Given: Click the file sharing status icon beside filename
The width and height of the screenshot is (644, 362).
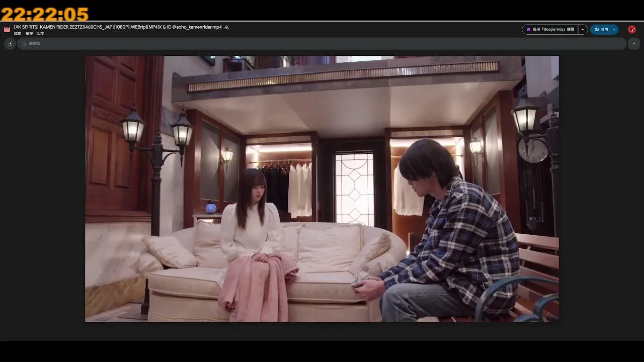Looking at the screenshot, I should point(226,27).
